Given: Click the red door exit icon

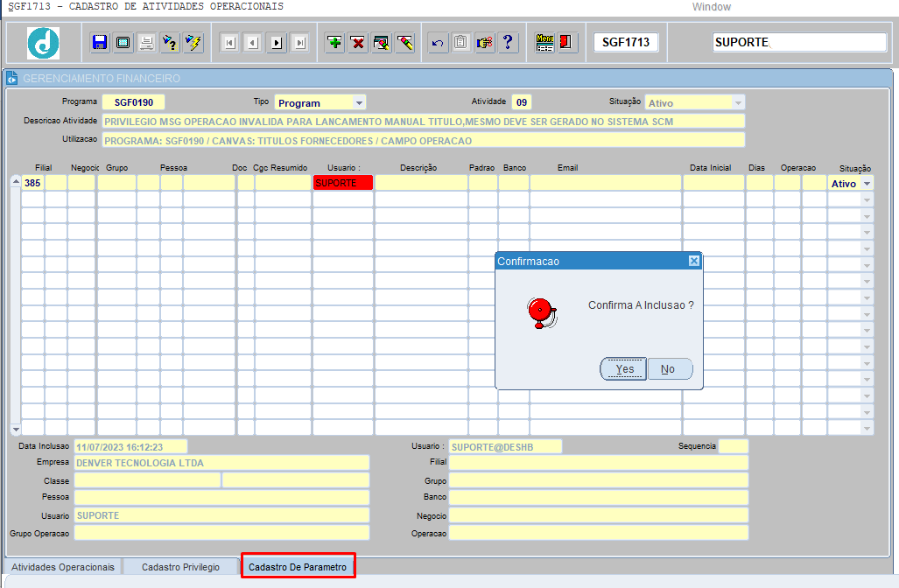Looking at the screenshot, I should [566, 42].
